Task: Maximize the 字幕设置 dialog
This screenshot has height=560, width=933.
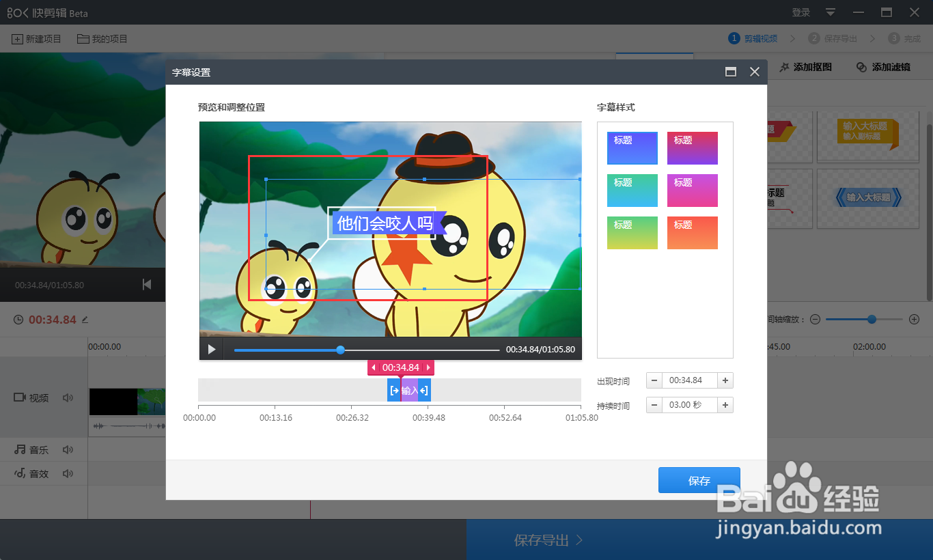Action: point(731,72)
